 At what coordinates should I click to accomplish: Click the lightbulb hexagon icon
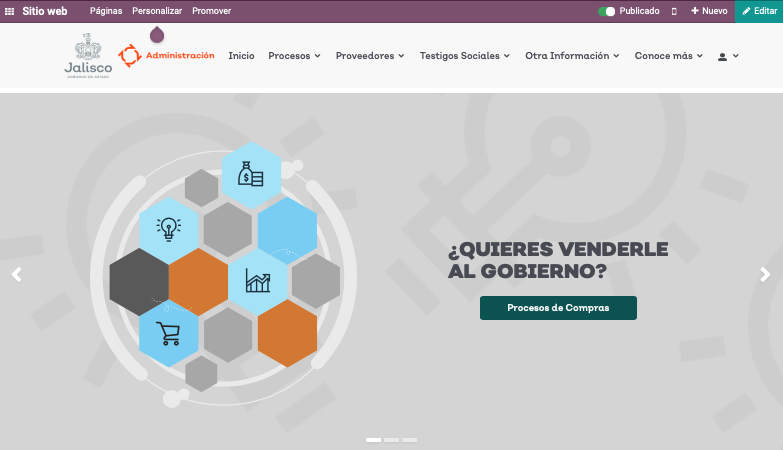(169, 230)
